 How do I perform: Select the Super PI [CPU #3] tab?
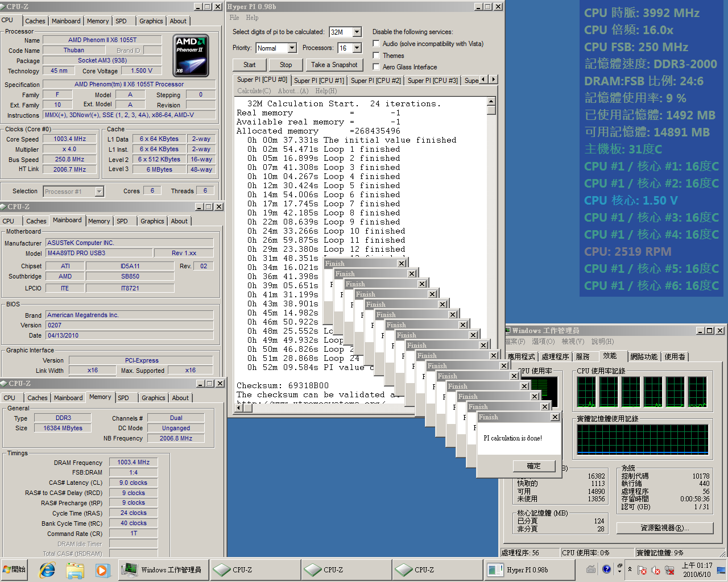click(x=433, y=81)
